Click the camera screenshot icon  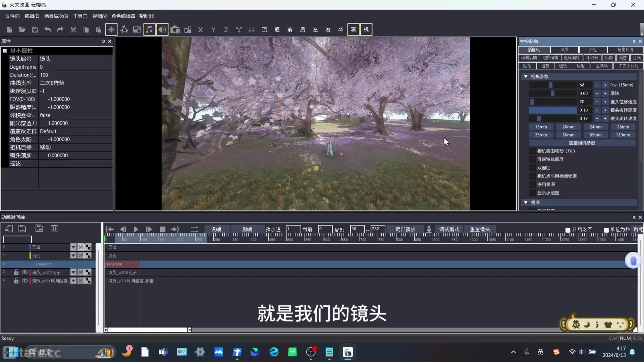175,30
